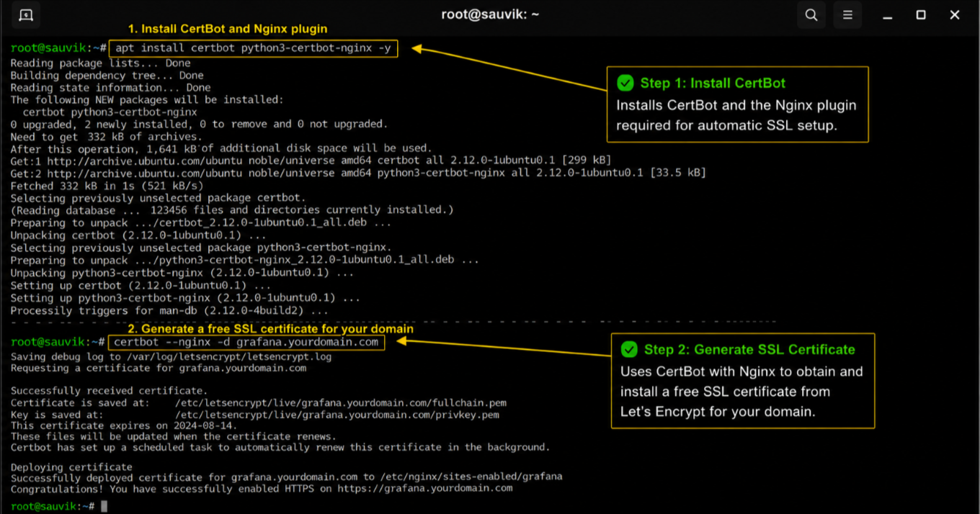Click the '0 upgraded, 2 newly installed' line
This screenshot has width=980, height=514.
(199, 125)
